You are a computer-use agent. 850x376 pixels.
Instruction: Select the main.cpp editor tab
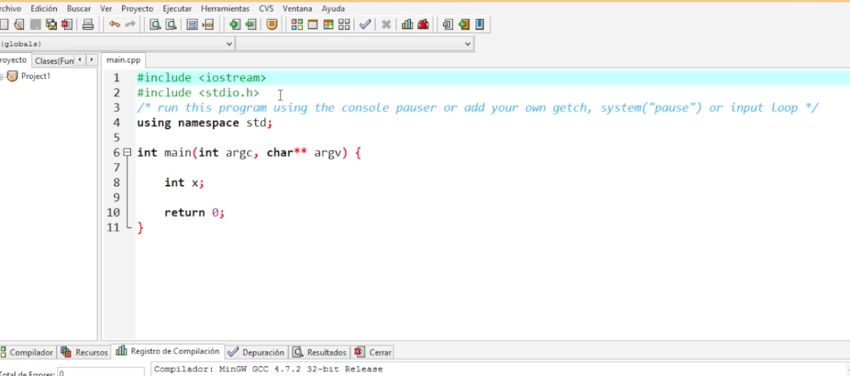pyautogui.click(x=123, y=60)
